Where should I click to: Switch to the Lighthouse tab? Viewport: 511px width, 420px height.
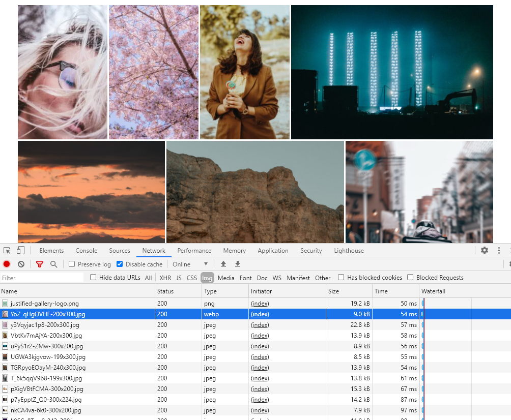pos(349,250)
